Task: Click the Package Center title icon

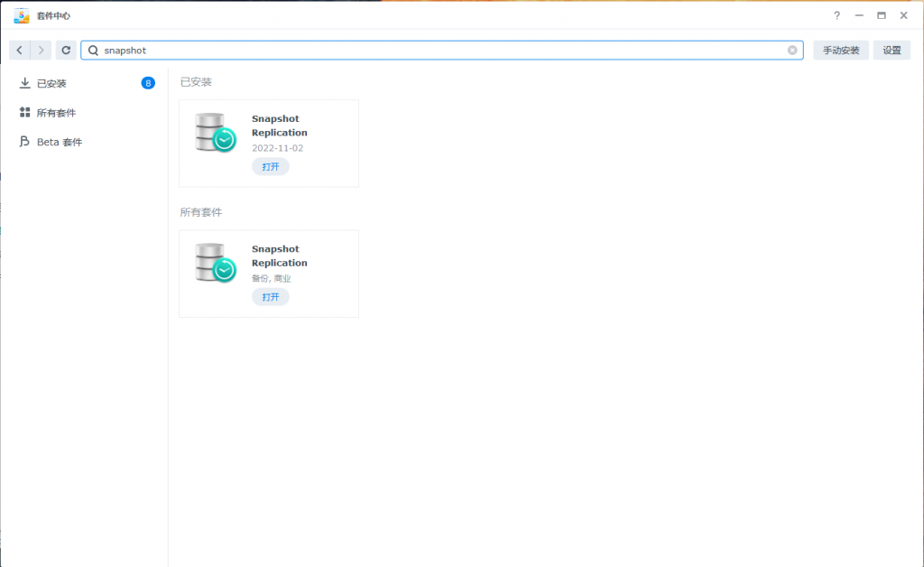Action: tap(22, 15)
